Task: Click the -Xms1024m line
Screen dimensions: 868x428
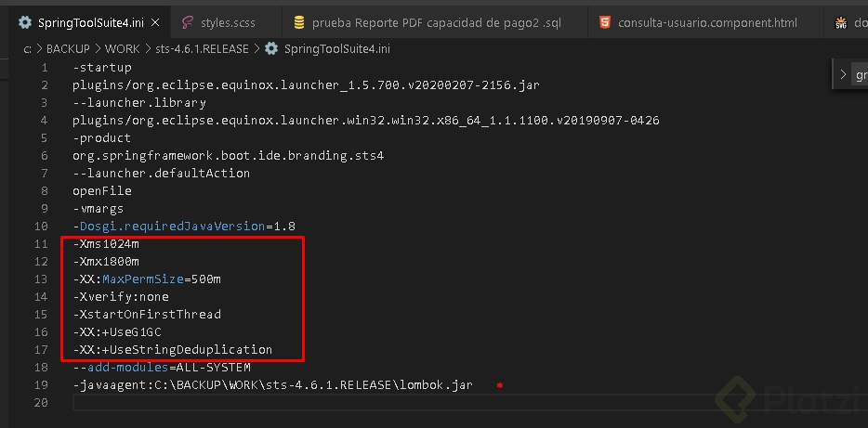Action: coord(106,244)
